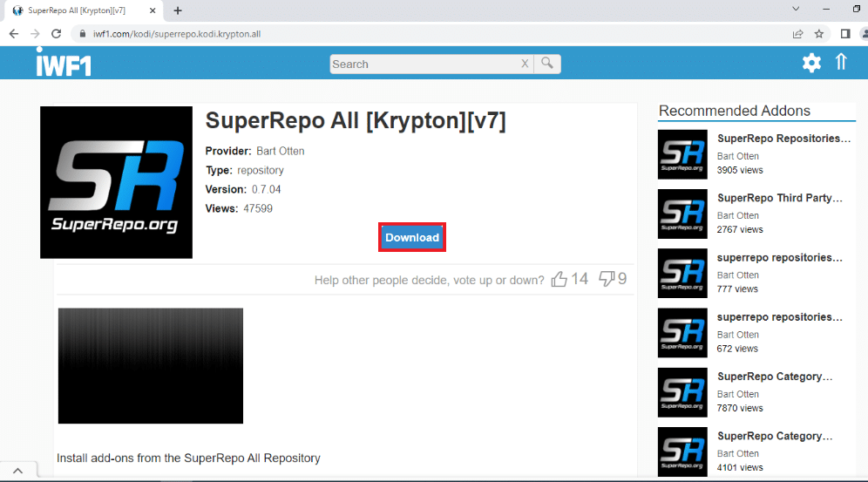Click the search magnifier button

pos(547,64)
